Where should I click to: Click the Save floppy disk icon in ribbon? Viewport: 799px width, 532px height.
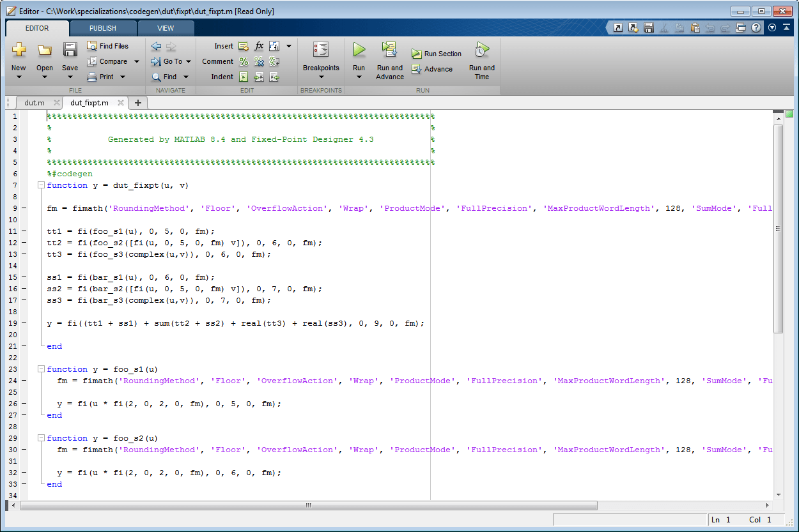coord(70,50)
